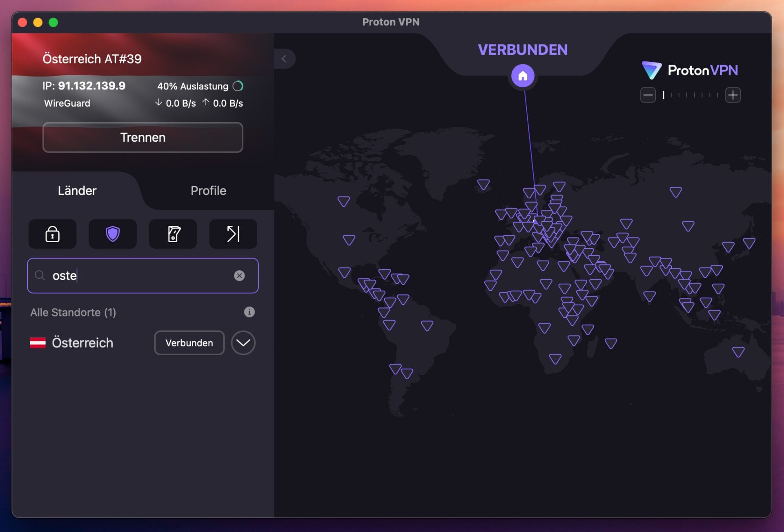Click the Austria flag next to Österreich
Image resolution: width=784 pixels, height=532 pixels.
coord(38,343)
